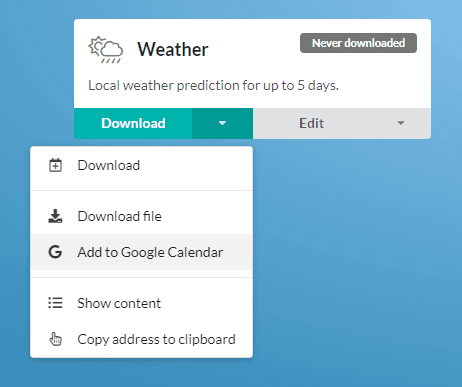462x387 pixels.
Task: Click the pointing hand icon beside Copy address
Action: click(x=55, y=339)
